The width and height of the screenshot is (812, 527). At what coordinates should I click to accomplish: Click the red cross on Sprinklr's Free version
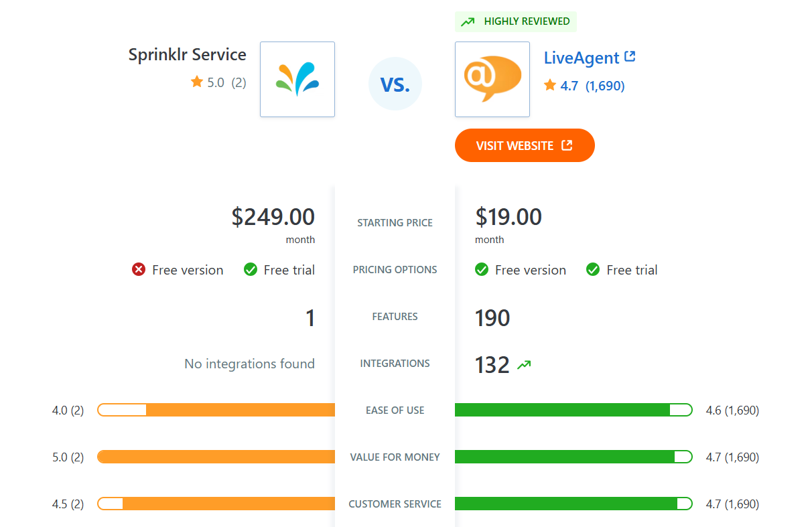138,269
